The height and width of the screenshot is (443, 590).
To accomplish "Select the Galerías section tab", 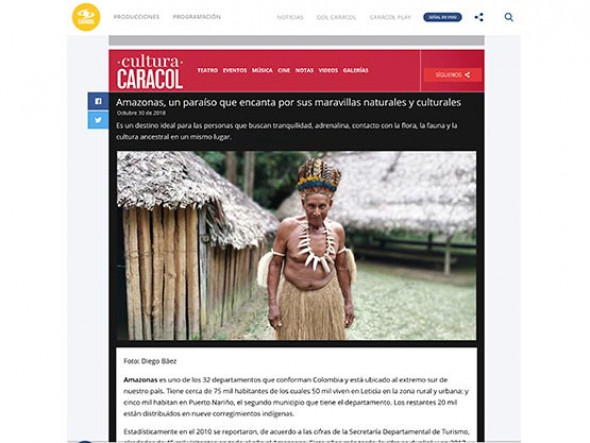I will click(x=356, y=70).
